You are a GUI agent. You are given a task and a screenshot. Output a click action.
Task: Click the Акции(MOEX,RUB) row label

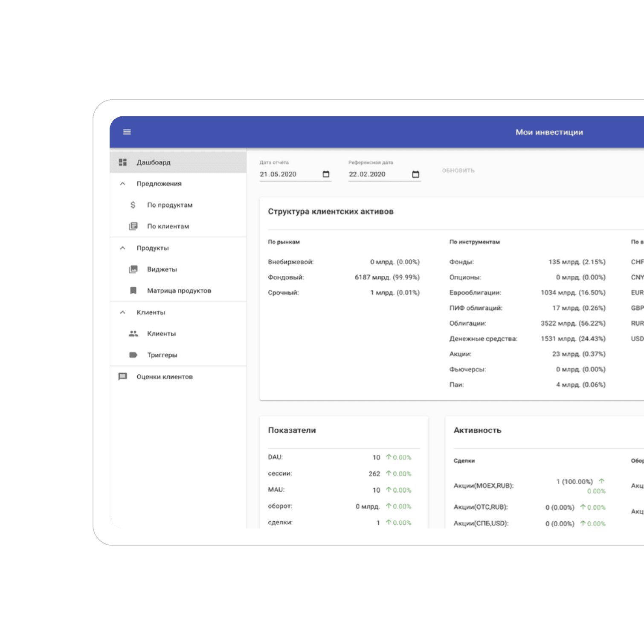tap(483, 485)
